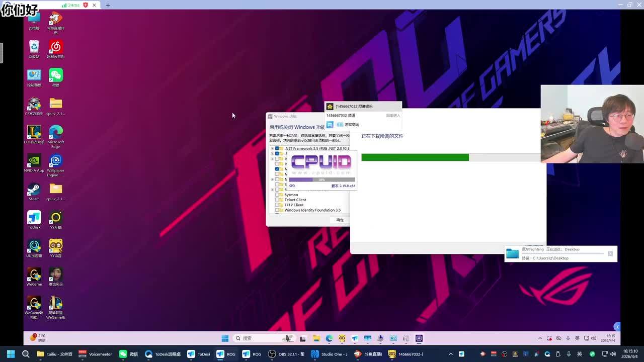Click the 24ms latency indicator
Image resolution: width=644 pixels, height=362 pixels.
[x=71, y=5]
